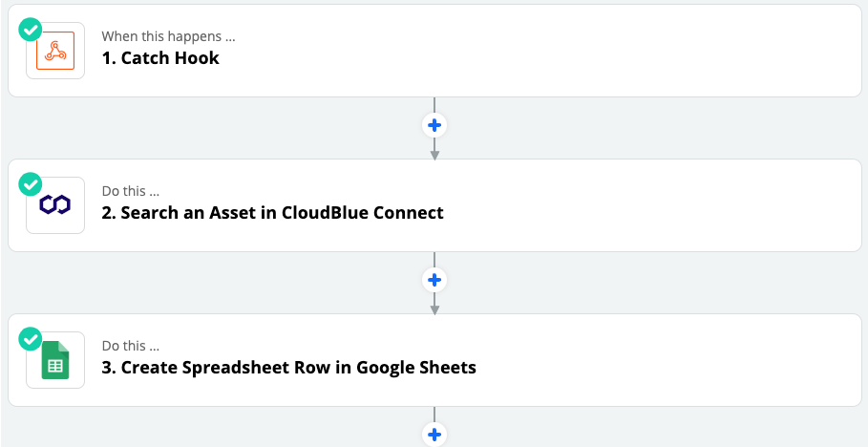Click the checkmark badge on Google Sheets step
Viewport: 868px width, 447px height.
(31, 338)
